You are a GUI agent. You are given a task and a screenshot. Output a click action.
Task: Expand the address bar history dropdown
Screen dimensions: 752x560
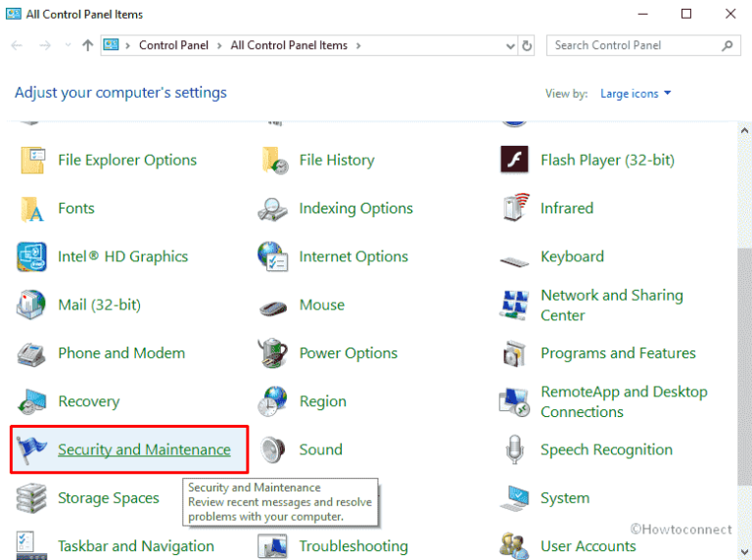click(510, 46)
